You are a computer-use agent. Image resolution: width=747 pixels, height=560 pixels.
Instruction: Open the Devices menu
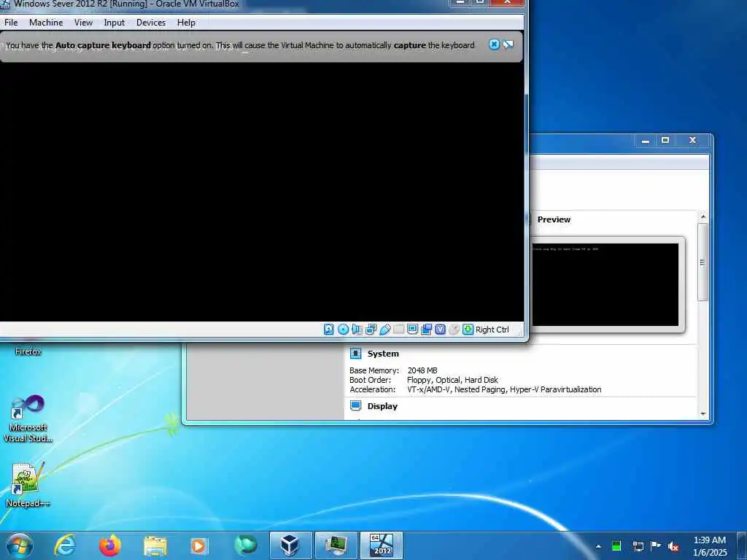point(151,23)
